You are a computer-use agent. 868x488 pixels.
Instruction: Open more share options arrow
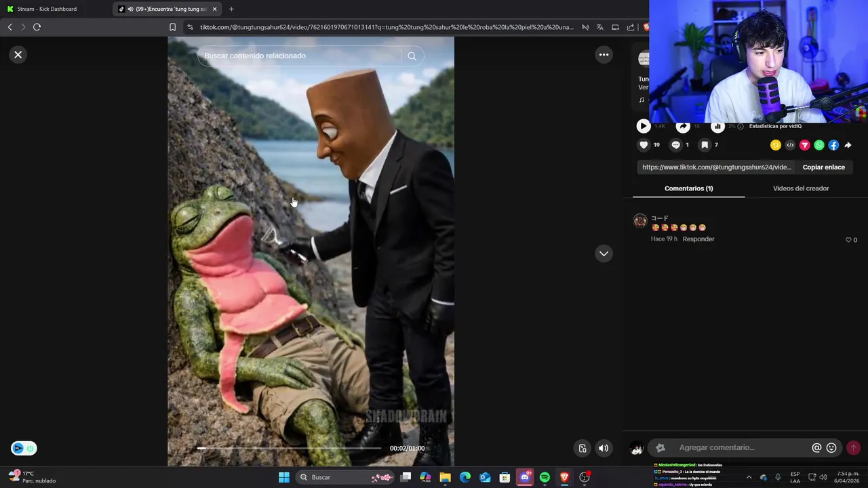(x=848, y=145)
